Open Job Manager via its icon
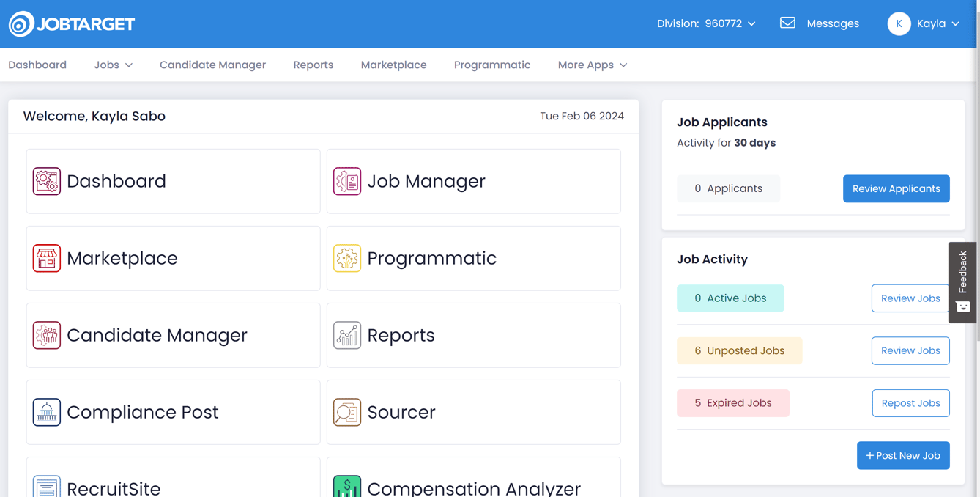980x497 pixels. coord(347,180)
